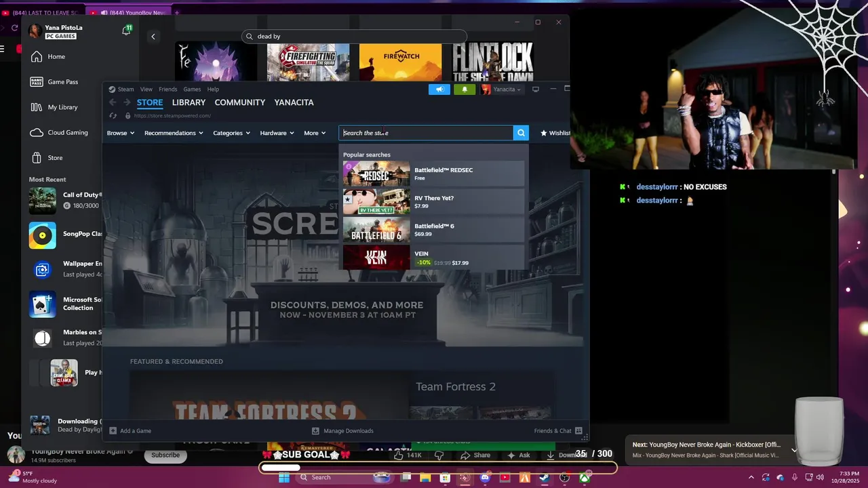Click the Xbox app search box
The image size is (868, 488).
[x=354, y=37]
